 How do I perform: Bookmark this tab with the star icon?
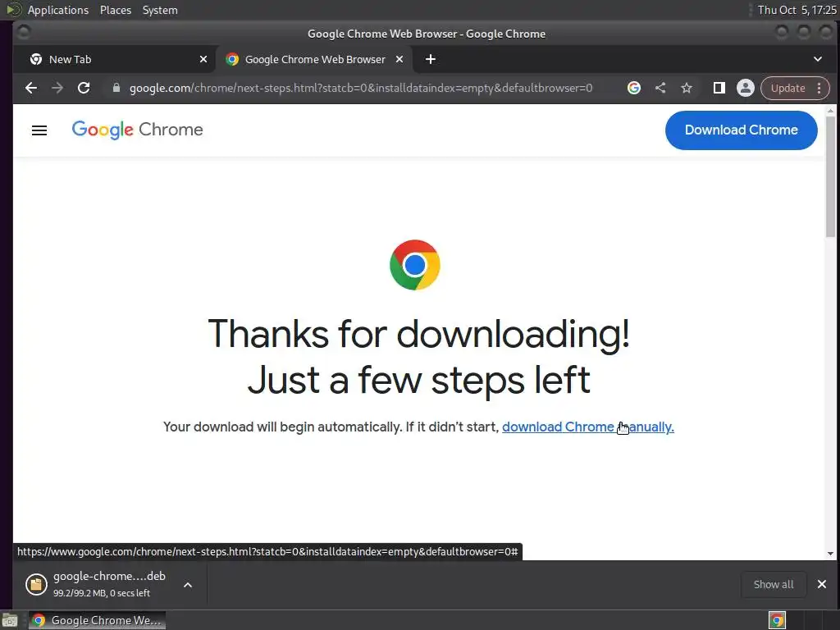tap(687, 88)
